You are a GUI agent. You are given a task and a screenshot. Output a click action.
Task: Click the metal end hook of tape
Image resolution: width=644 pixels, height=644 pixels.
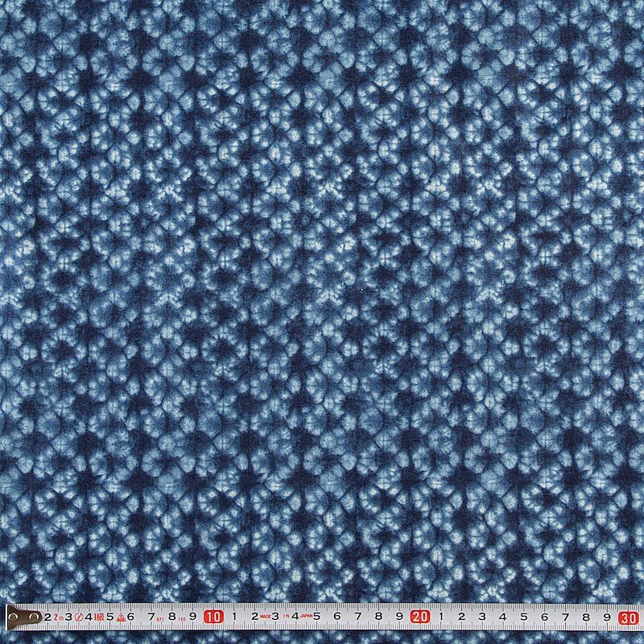click(23, 617)
